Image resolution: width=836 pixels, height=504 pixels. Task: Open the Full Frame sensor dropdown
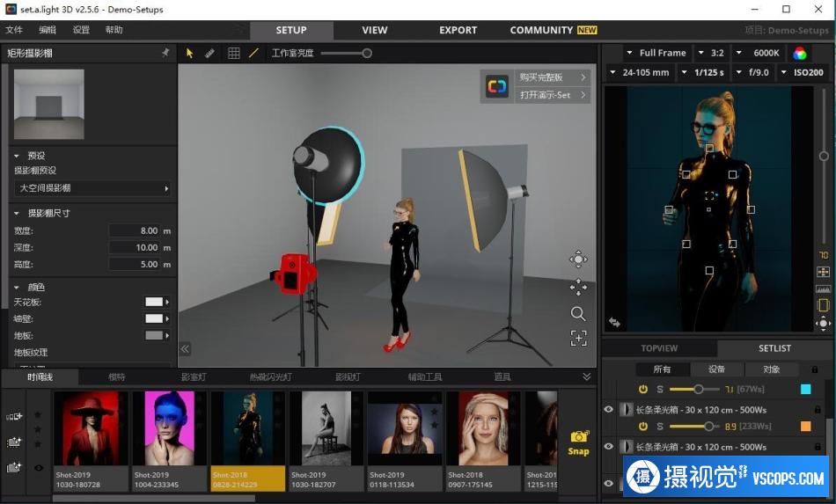point(656,53)
